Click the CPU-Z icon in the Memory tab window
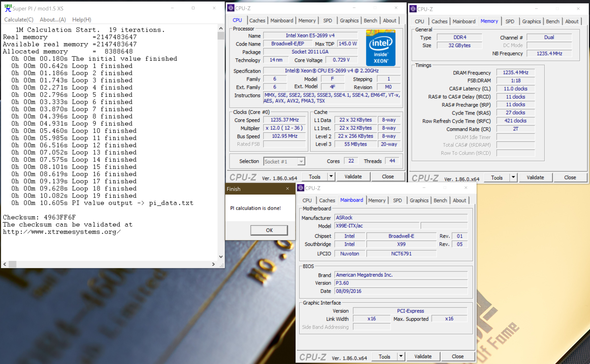 click(413, 9)
